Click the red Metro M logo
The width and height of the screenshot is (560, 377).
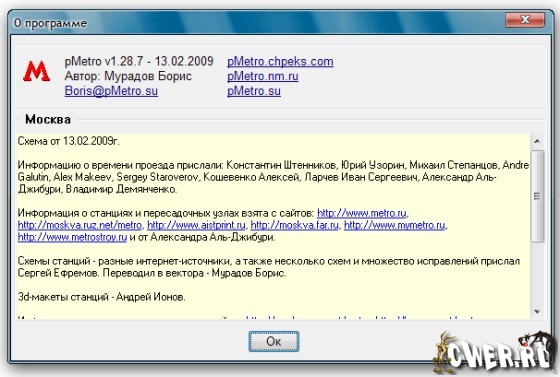pyautogui.click(x=36, y=71)
